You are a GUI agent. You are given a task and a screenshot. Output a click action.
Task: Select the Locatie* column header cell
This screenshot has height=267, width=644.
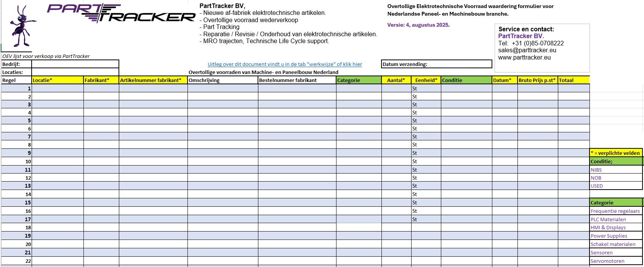(x=58, y=80)
